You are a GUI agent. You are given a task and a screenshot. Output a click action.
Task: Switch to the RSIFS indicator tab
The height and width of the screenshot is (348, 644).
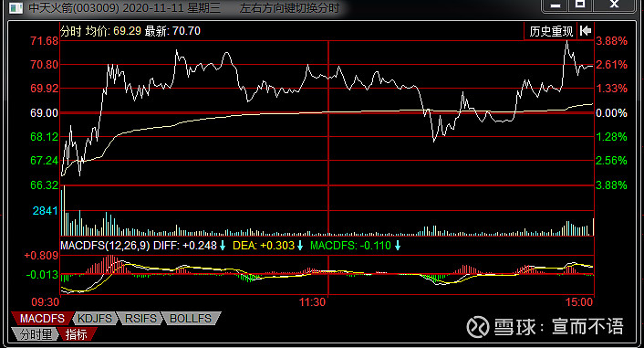[140, 319]
